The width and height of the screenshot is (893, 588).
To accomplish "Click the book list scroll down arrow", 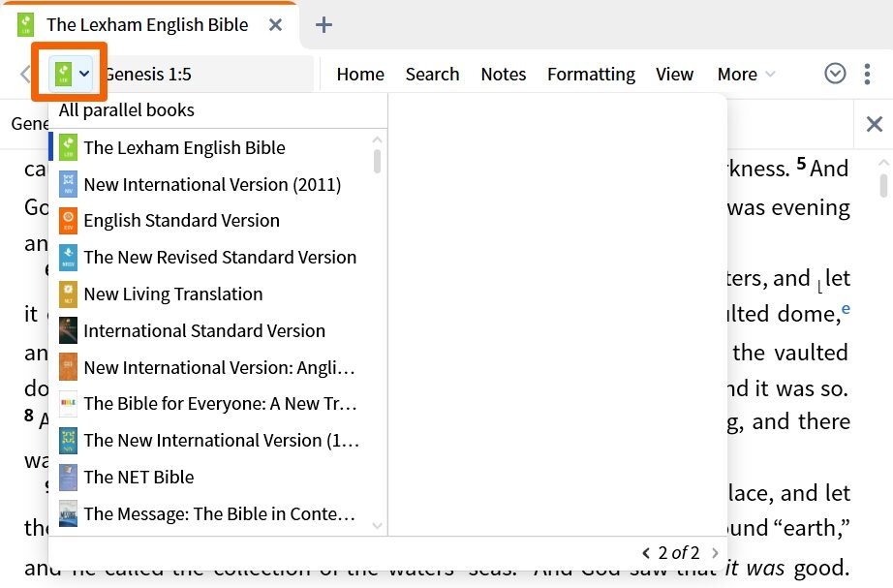I will [x=377, y=525].
